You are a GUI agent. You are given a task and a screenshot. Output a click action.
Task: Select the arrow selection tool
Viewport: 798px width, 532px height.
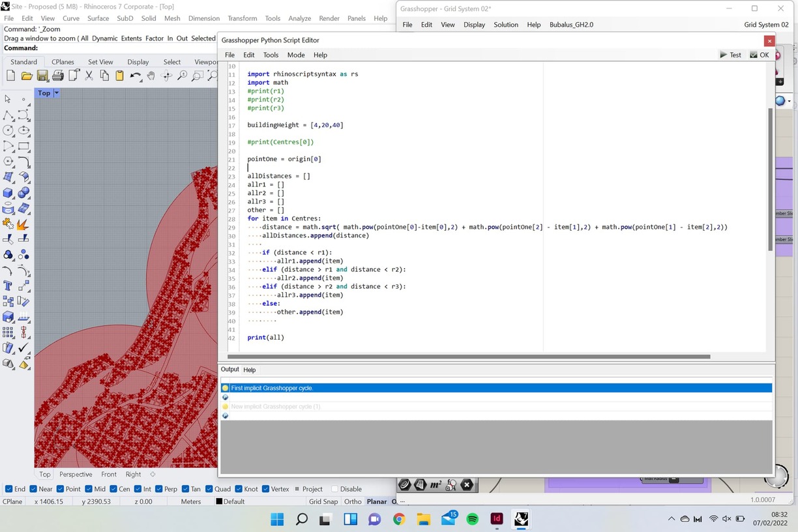[x=8, y=99]
